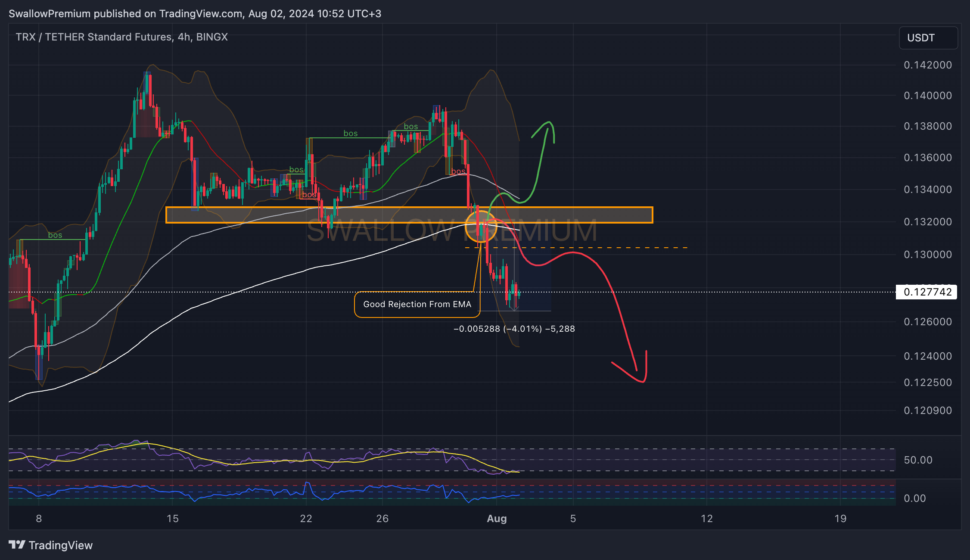Click the RSI scale value 50.00
Screen dimensions: 970x560
(918, 460)
